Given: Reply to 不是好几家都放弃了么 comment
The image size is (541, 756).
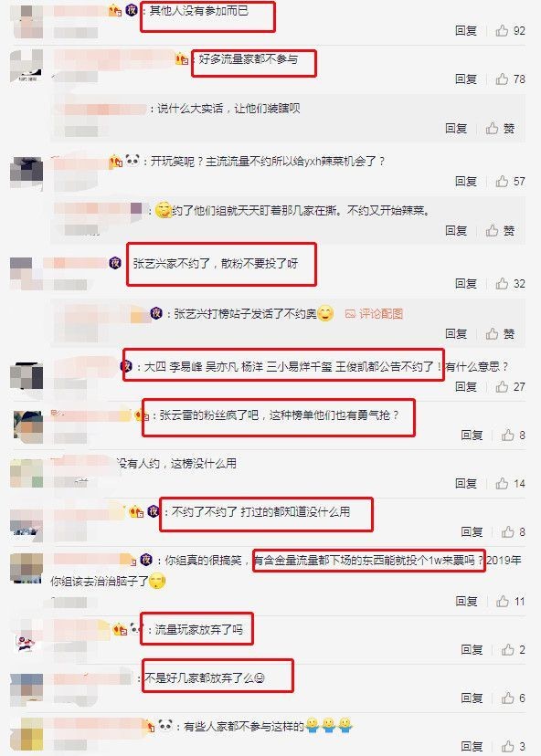Looking at the screenshot, I should pos(472,698).
